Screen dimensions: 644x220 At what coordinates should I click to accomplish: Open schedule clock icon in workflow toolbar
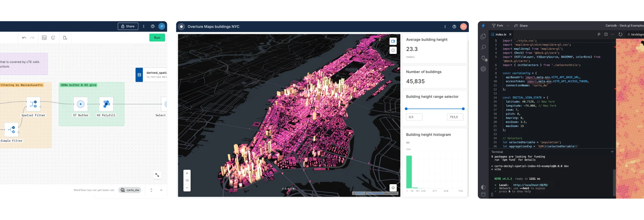pos(53,38)
